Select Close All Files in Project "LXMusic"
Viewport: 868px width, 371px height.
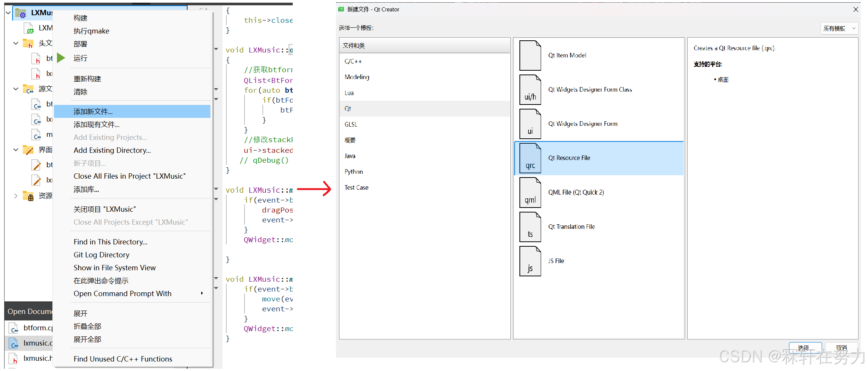click(130, 176)
